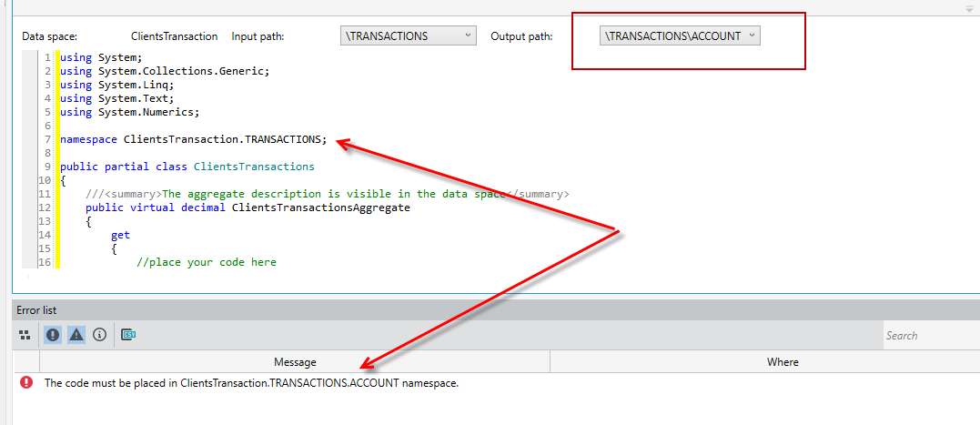Sort the error list by the Where column
The height and width of the screenshot is (425, 980).
782,362
